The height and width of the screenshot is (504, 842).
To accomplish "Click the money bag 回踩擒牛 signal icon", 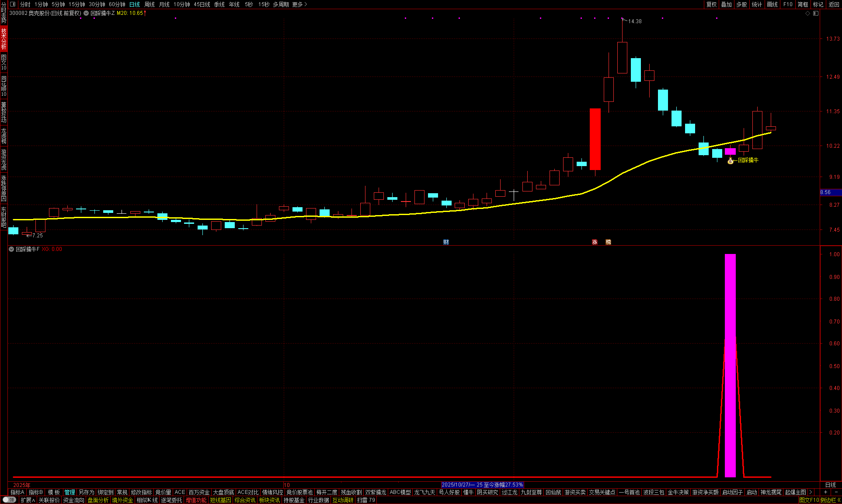I will coord(730,161).
